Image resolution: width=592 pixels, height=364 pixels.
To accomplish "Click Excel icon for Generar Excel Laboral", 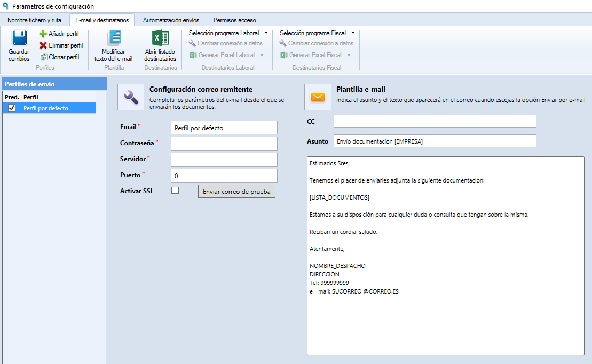I will point(193,55).
